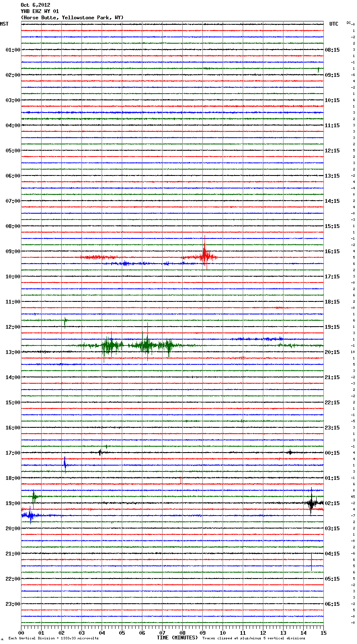Select the 18:00 MST time label
The height and width of the screenshot is (644, 357).
(13, 478)
